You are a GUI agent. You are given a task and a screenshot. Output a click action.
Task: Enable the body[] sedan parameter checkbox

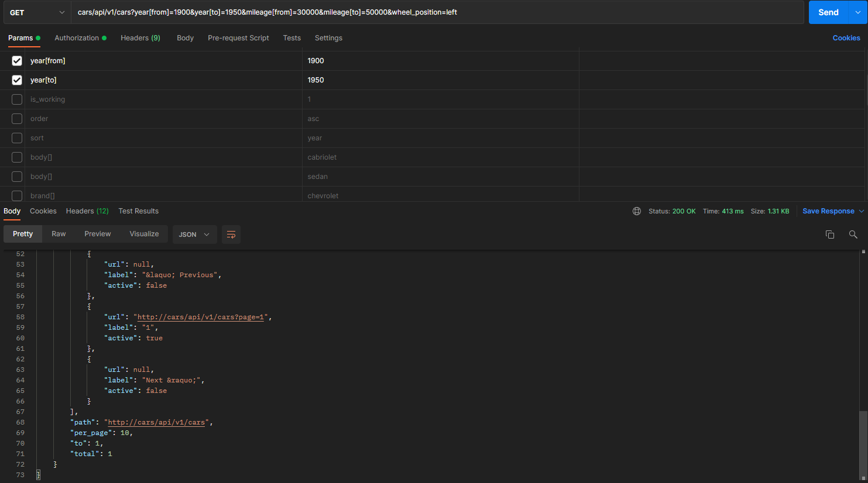coord(17,177)
